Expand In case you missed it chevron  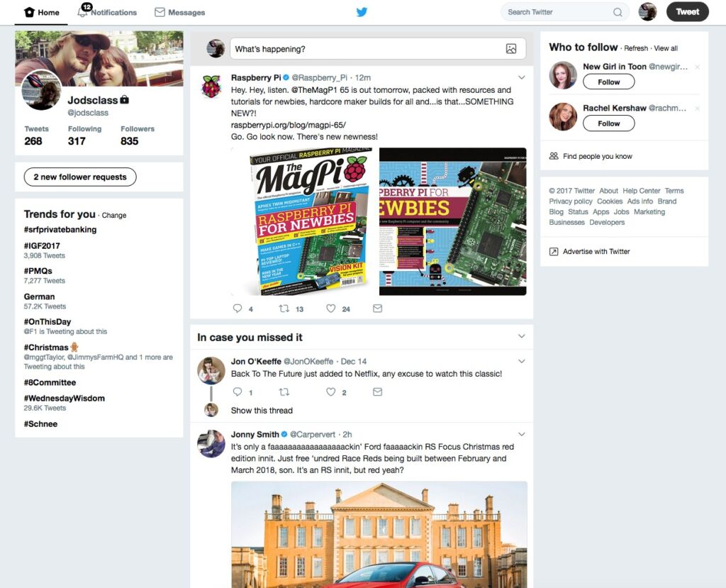[521, 336]
